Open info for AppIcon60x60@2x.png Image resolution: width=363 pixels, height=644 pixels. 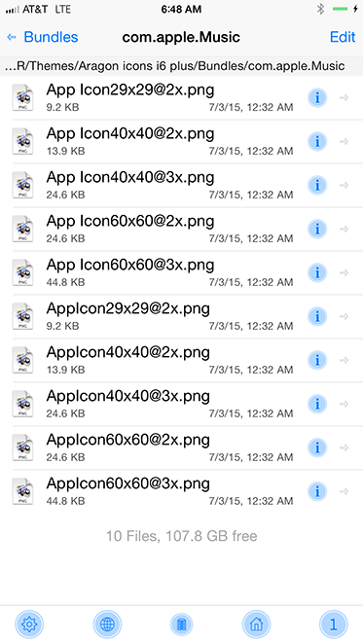[x=317, y=447]
